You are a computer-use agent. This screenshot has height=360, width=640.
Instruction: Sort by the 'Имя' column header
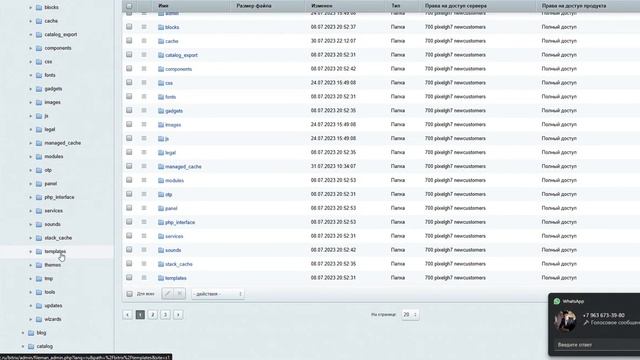point(163,6)
